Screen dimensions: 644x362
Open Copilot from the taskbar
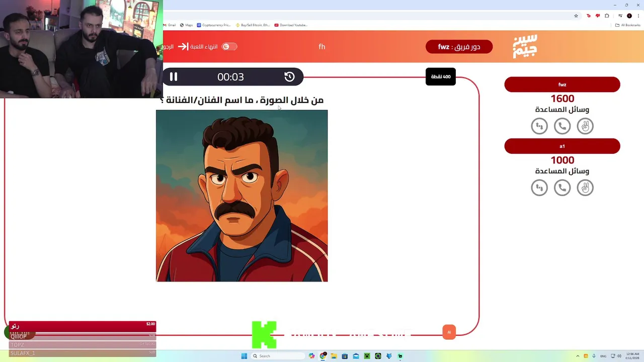(x=312, y=356)
